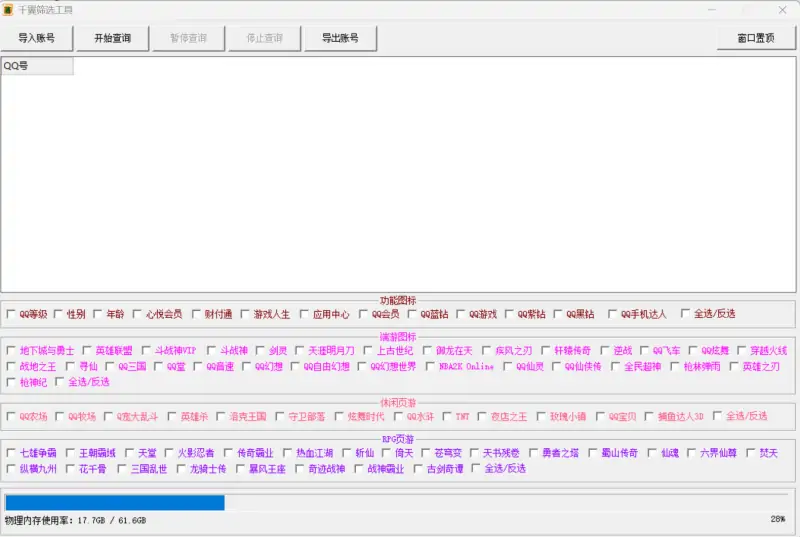Image resolution: width=800 pixels, height=537 pixels.
Task: Check the 地下城与勇士 checkbox
Action: pos(11,350)
